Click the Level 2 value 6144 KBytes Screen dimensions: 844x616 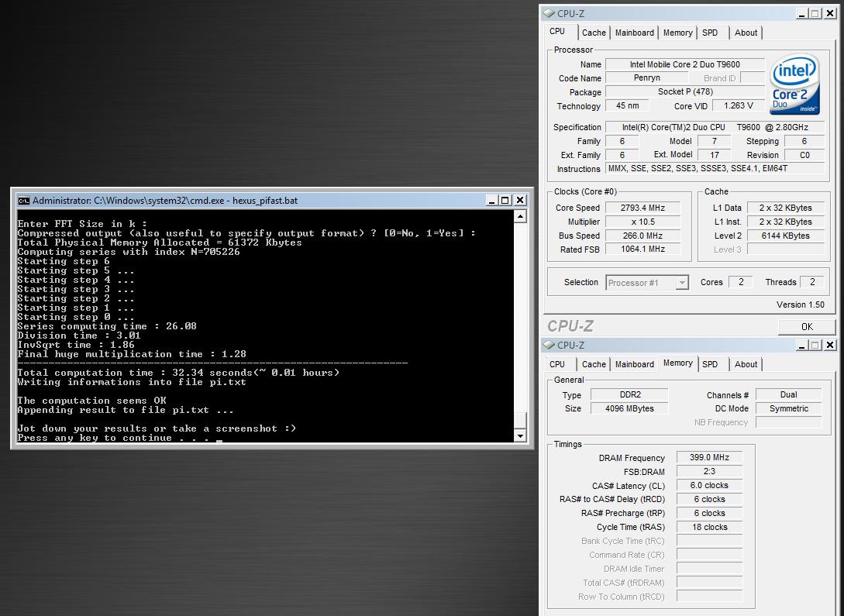click(x=785, y=236)
